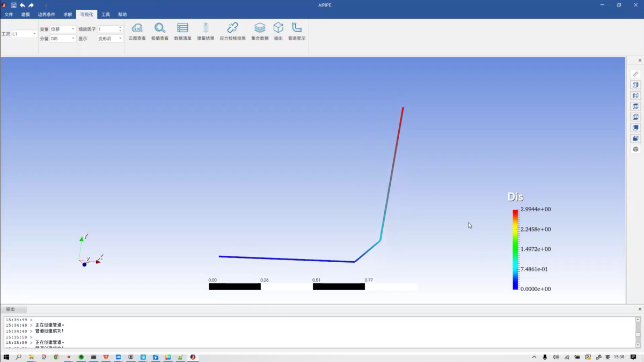Select the 可视化 tab

(86, 14)
